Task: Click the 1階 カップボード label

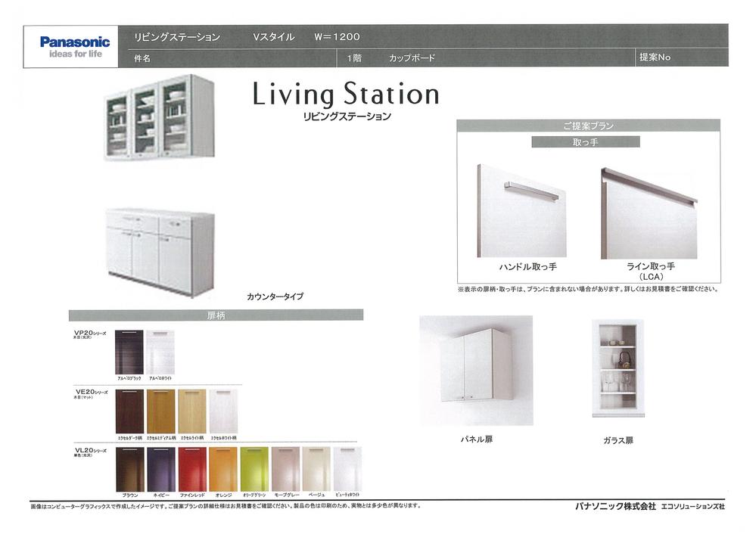Action: tap(394, 57)
